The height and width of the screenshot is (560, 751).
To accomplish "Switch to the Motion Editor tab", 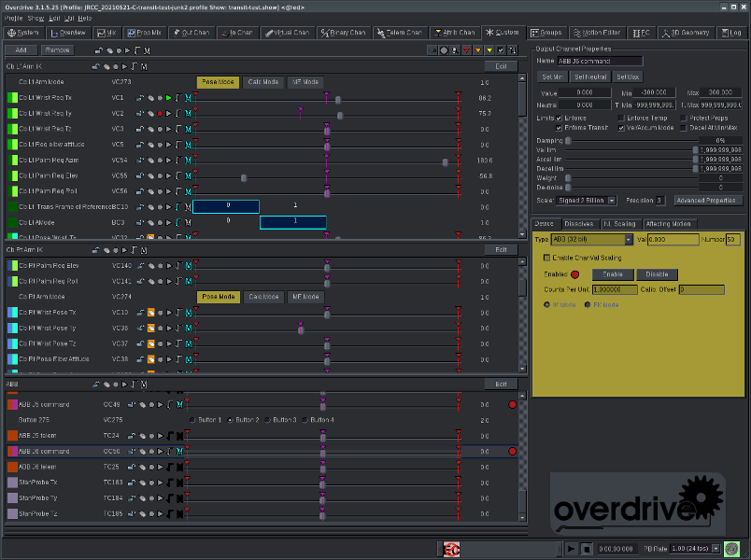I will click(x=597, y=33).
